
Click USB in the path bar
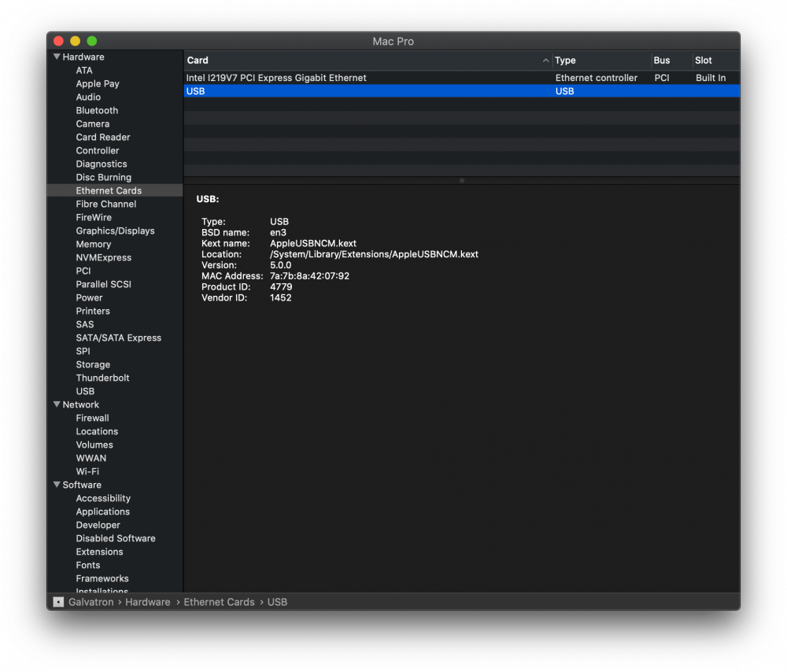pos(277,602)
